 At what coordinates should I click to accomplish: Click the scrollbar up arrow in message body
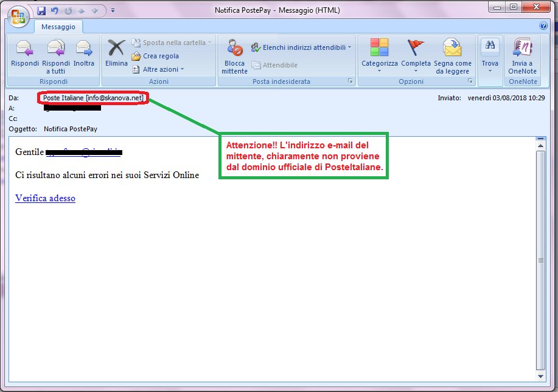[x=540, y=146]
